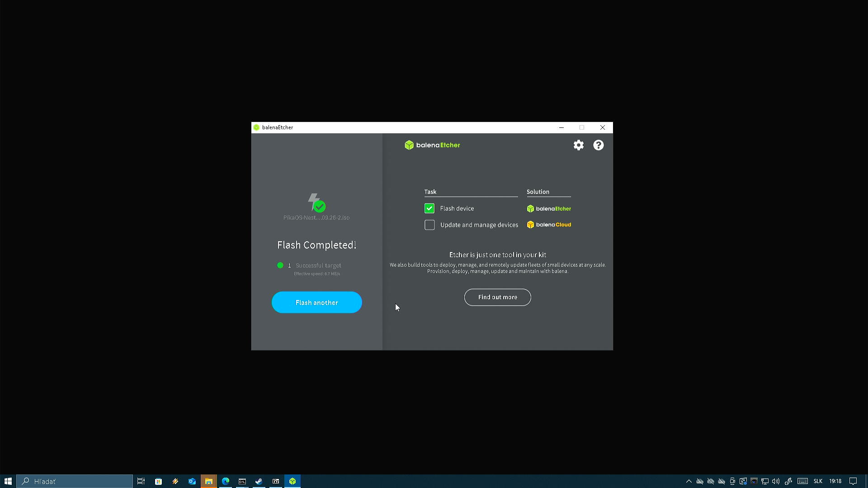This screenshot has width=868, height=488.
Task: Click the flash completed lightning icon
Action: click(x=316, y=202)
